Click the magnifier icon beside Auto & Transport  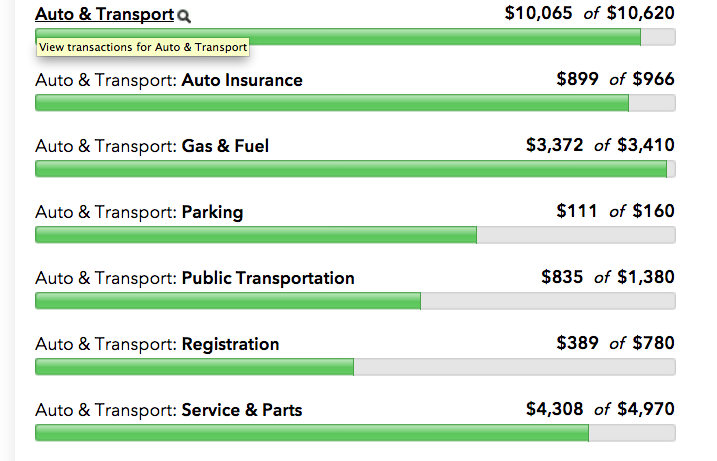pyautogui.click(x=184, y=16)
